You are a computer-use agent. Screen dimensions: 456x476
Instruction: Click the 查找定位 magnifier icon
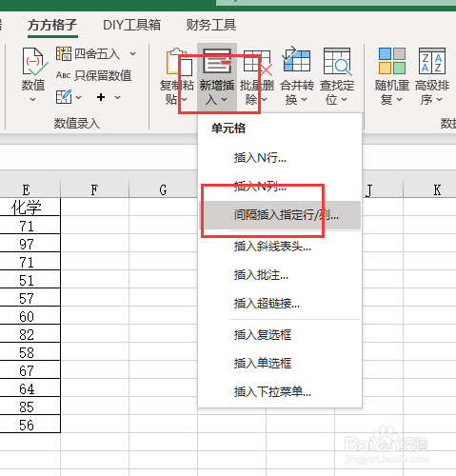point(337,62)
